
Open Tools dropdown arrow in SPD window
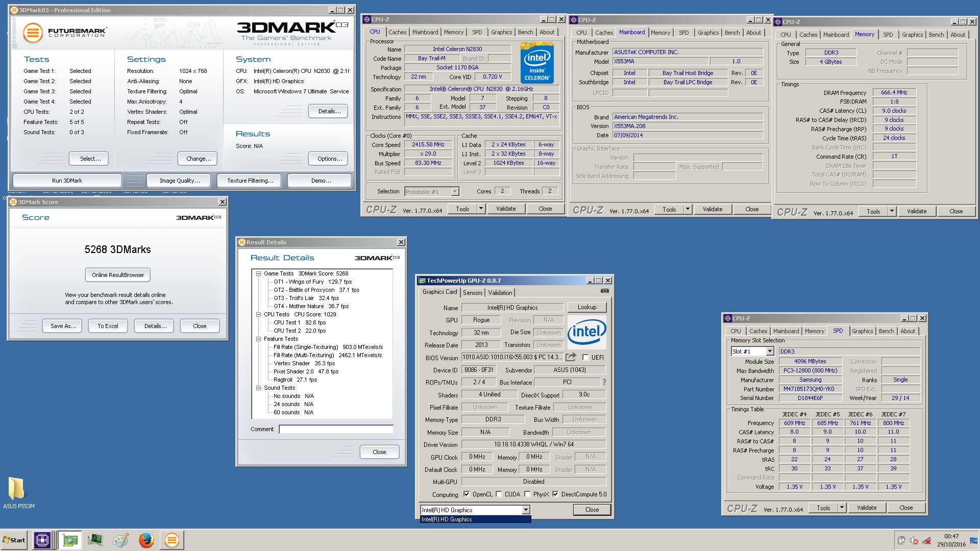tap(842, 508)
